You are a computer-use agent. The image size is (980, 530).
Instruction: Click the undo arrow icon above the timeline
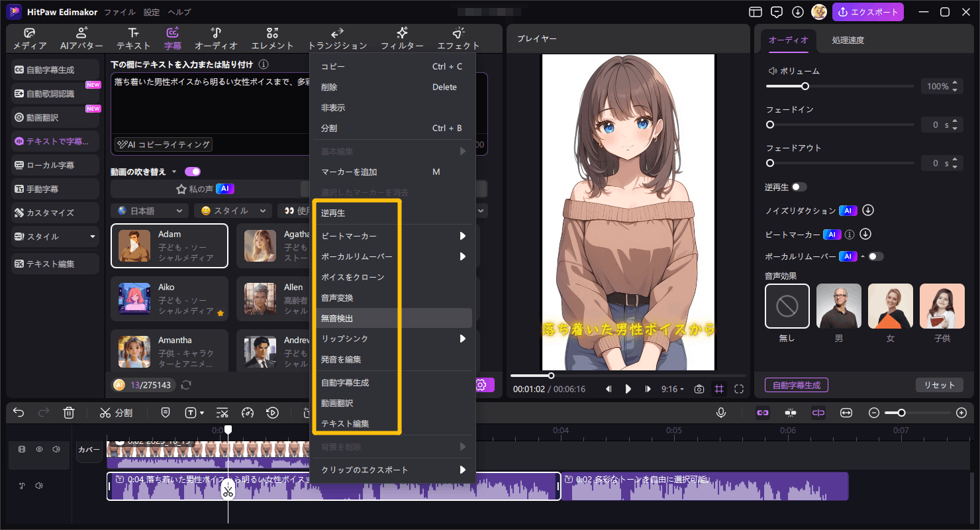point(18,412)
